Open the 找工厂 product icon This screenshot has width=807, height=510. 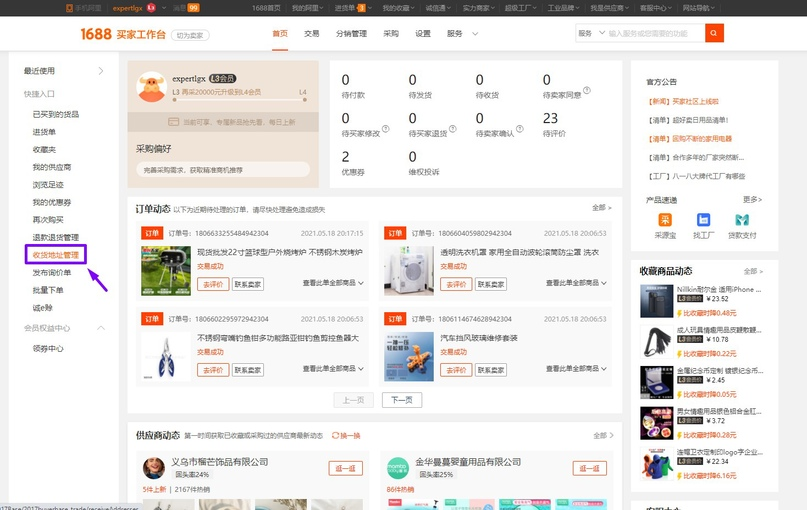tap(704, 220)
